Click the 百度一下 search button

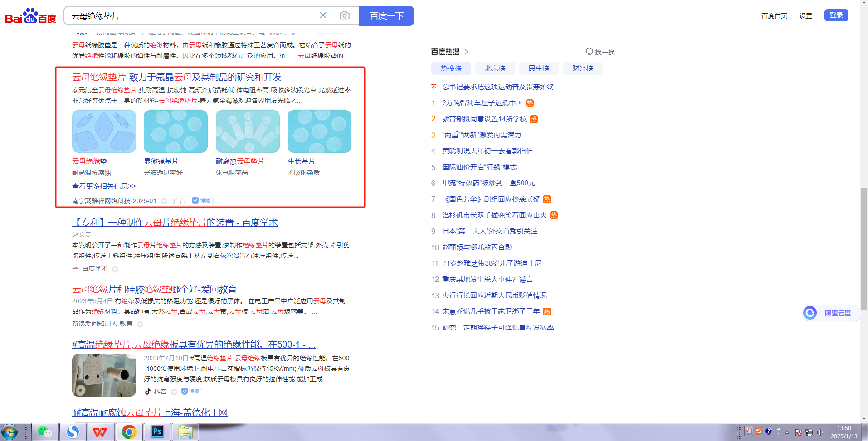click(386, 16)
